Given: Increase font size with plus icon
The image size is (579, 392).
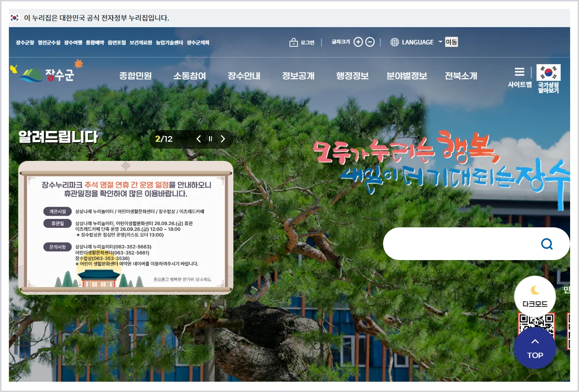Looking at the screenshot, I should tap(358, 42).
